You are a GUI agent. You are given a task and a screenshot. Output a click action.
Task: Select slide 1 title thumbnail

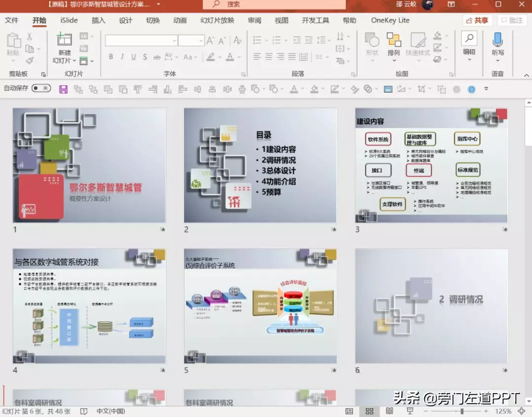(90, 166)
